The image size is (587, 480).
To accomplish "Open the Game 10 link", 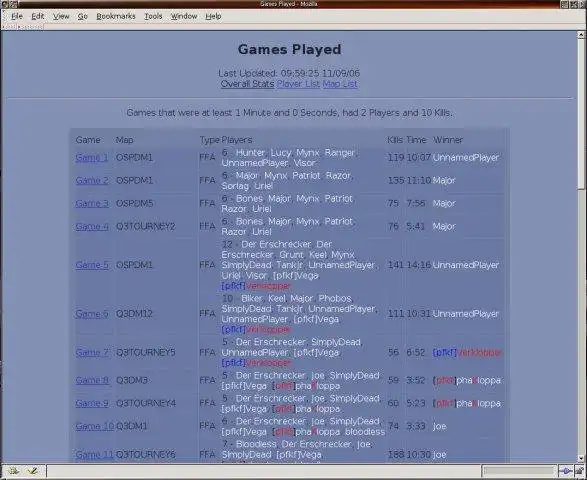I will point(95,426).
